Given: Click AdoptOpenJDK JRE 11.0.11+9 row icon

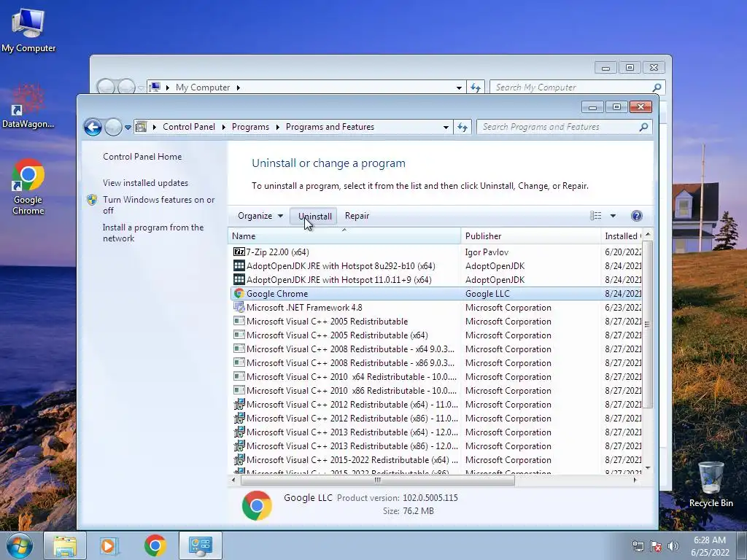Looking at the screenshot, I should [239, 279].
